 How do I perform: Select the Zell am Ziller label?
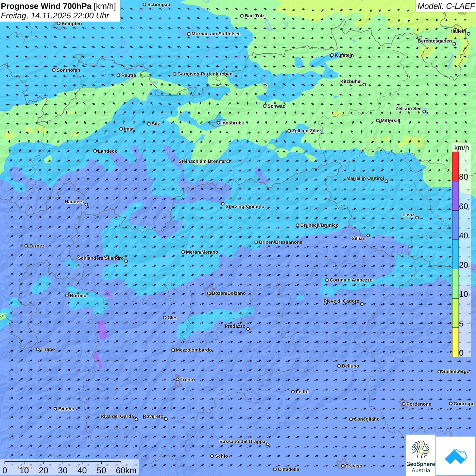tap(307, 131)
